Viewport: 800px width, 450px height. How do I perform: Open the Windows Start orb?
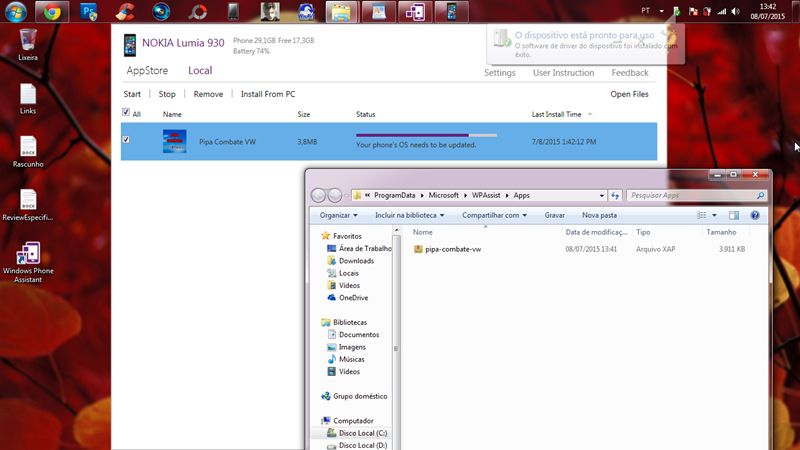pyautogui.click(x=16, y=11)
